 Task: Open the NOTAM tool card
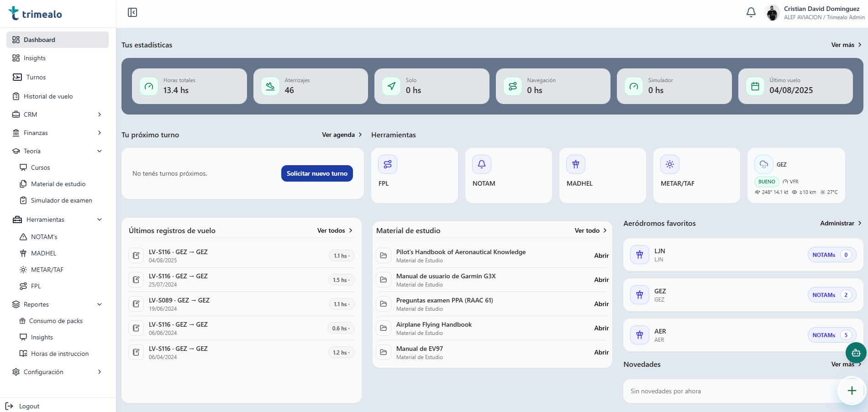point(508,175)
